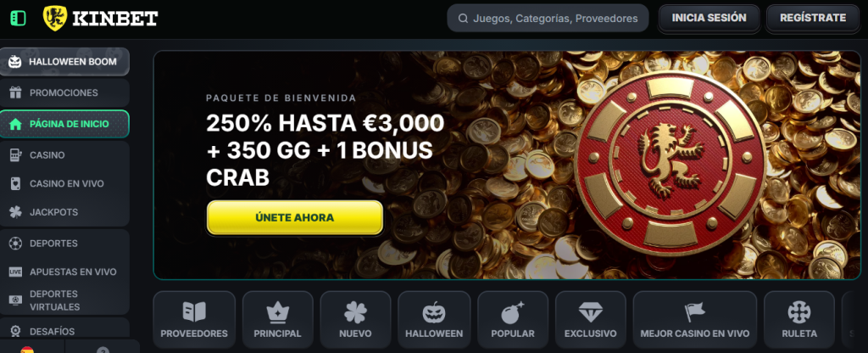Open the Deportes soccer ball item
The image size is (868, 353).
64,244
